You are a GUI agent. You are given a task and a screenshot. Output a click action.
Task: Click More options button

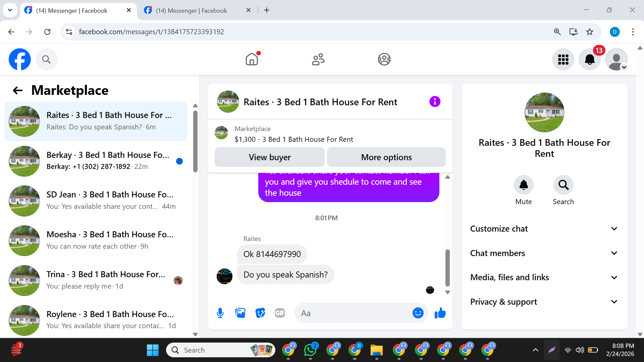(386, 157)
